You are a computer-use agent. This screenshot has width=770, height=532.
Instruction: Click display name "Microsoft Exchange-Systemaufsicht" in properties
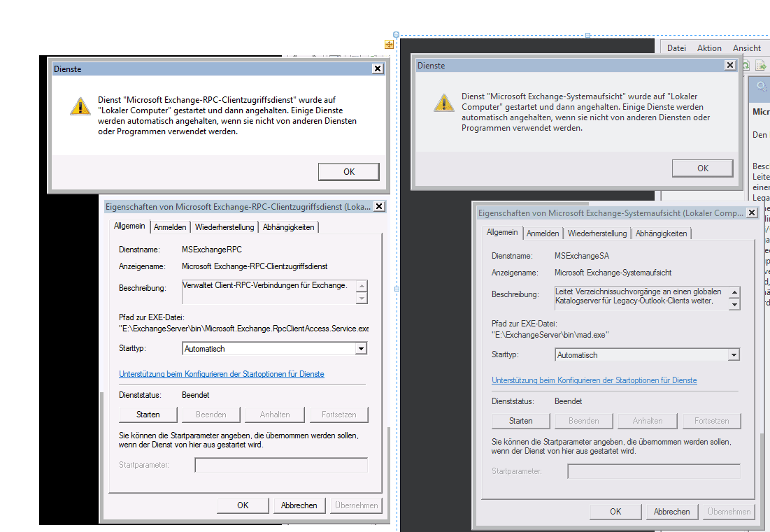pyautogui.click(x=613, y=273)
